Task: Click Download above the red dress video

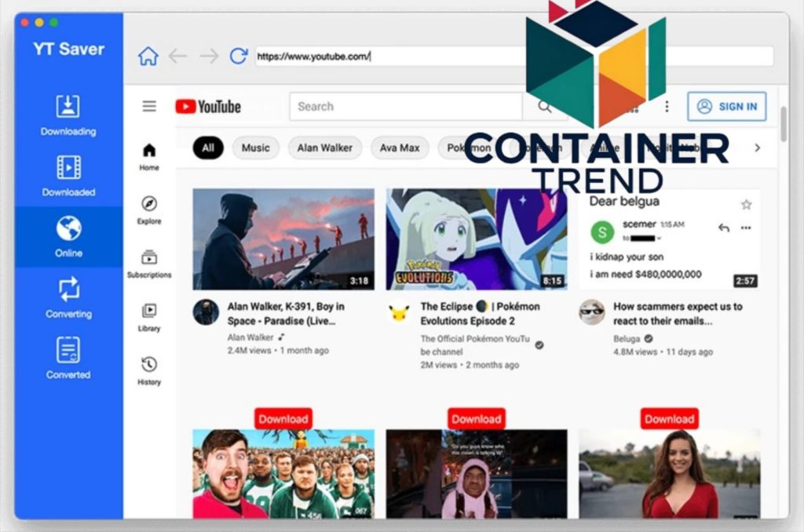Action: [669, 419]
